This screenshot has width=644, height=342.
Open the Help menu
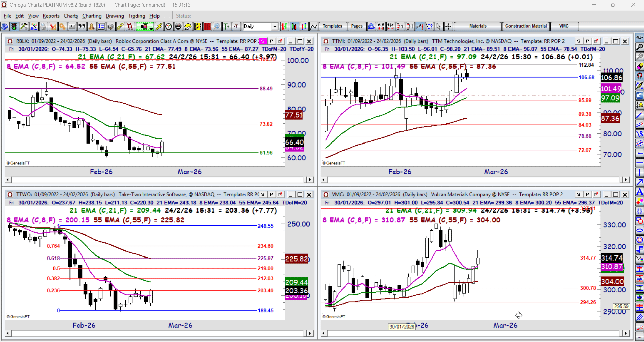click(x=154, y=16)
